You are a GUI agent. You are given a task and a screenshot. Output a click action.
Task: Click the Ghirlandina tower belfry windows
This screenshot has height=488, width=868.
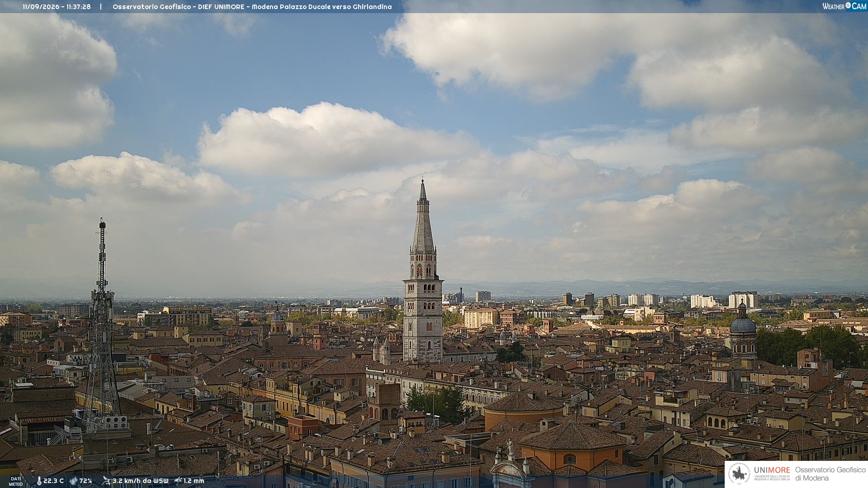tap(424, 271)
